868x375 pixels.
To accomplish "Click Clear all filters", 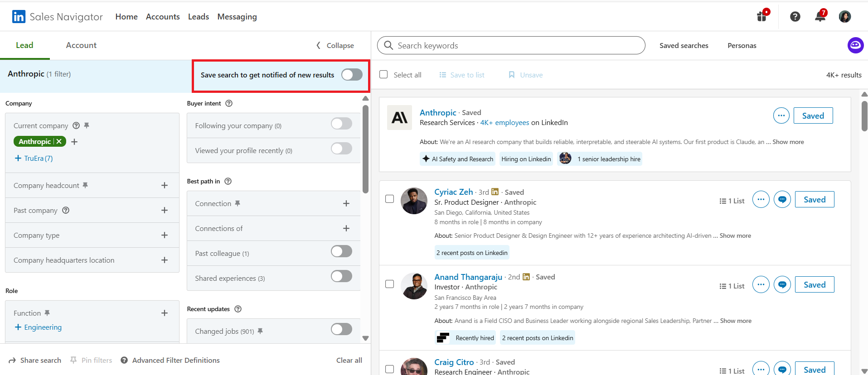I will tap(349, 360).
